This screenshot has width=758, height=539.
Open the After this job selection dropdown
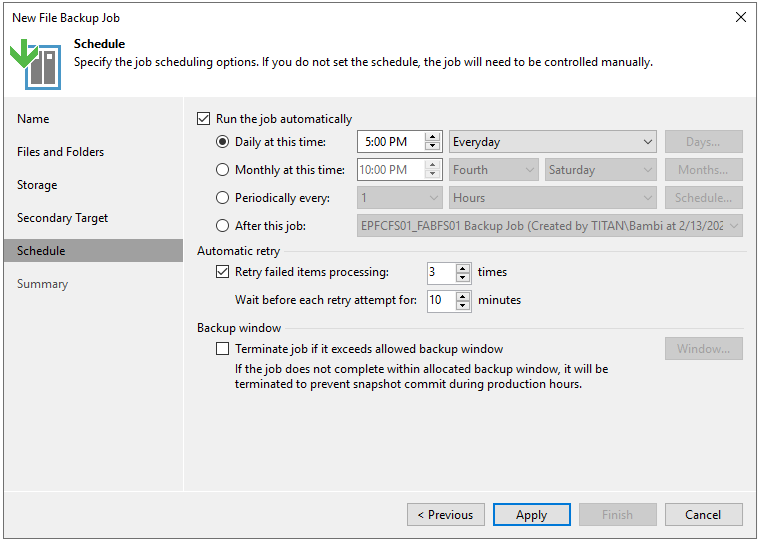550,226
